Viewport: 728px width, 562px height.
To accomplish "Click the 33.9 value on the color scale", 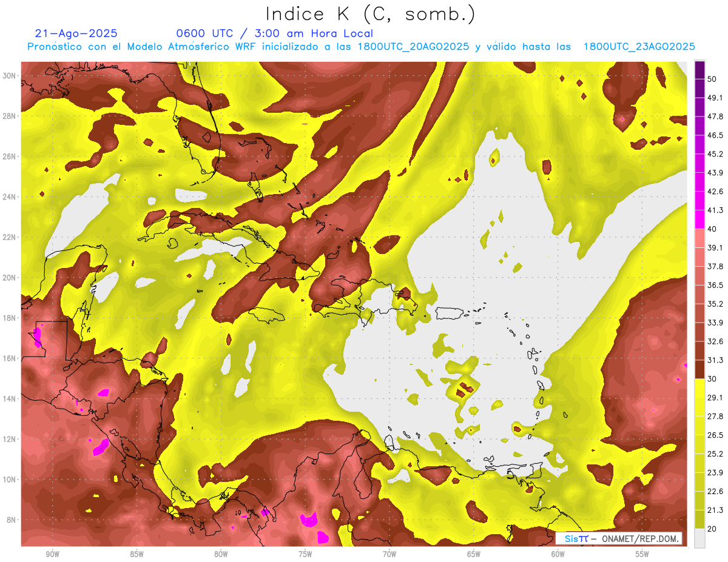I will point(715,323).
